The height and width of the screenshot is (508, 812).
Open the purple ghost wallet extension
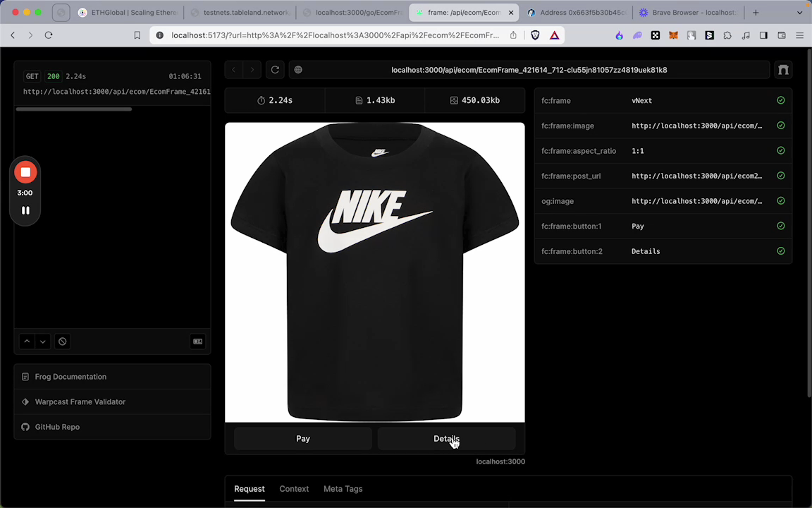(637, 35)
